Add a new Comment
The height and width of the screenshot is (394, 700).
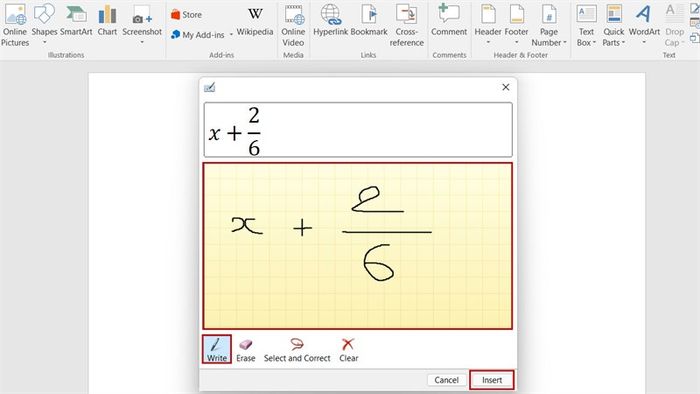click(x=449, y=21)
